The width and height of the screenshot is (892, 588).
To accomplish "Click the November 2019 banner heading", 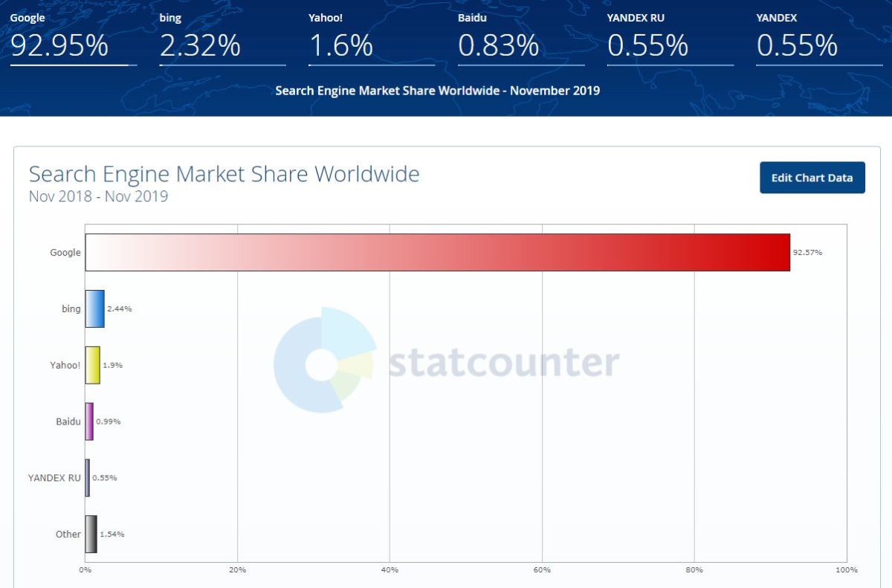I will click(x=437, y=91).
